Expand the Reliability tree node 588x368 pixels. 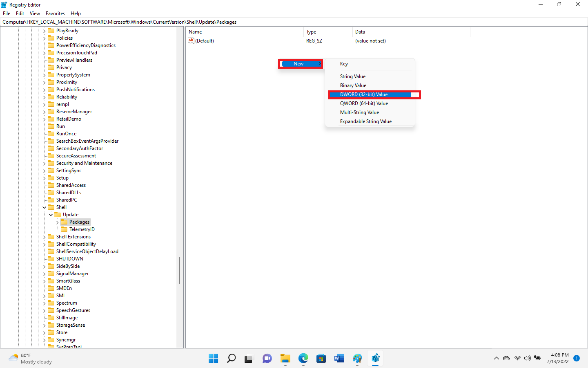click(x=45, y=97)
